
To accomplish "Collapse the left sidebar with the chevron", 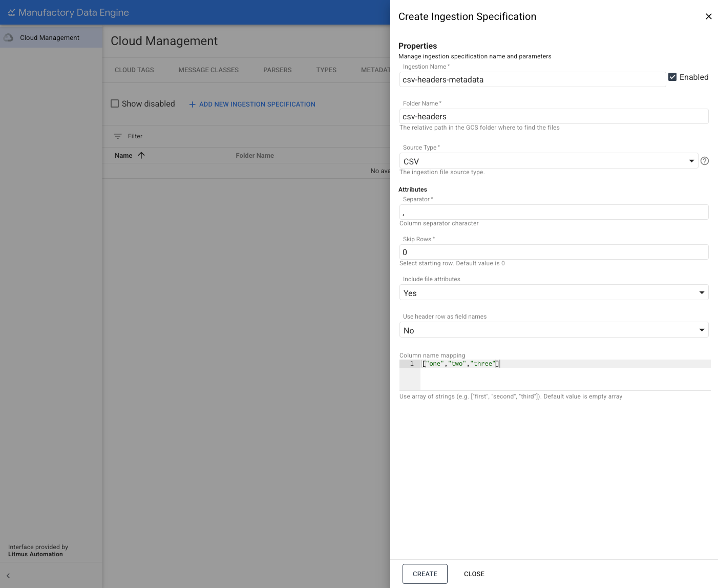I will pos(8,576).
